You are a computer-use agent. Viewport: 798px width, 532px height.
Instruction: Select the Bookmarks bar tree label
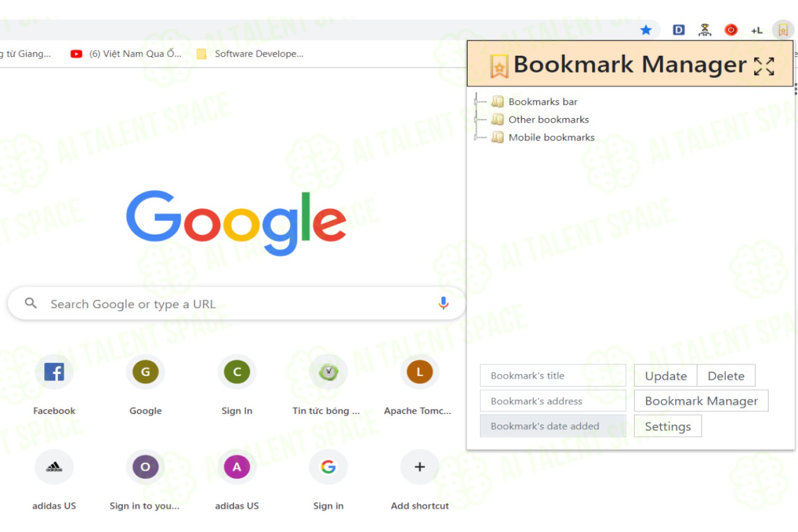(x=543, y=102)
